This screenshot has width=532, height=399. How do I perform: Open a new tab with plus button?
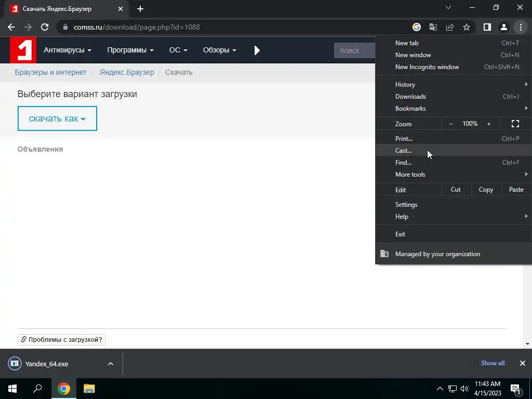point(140,9)
